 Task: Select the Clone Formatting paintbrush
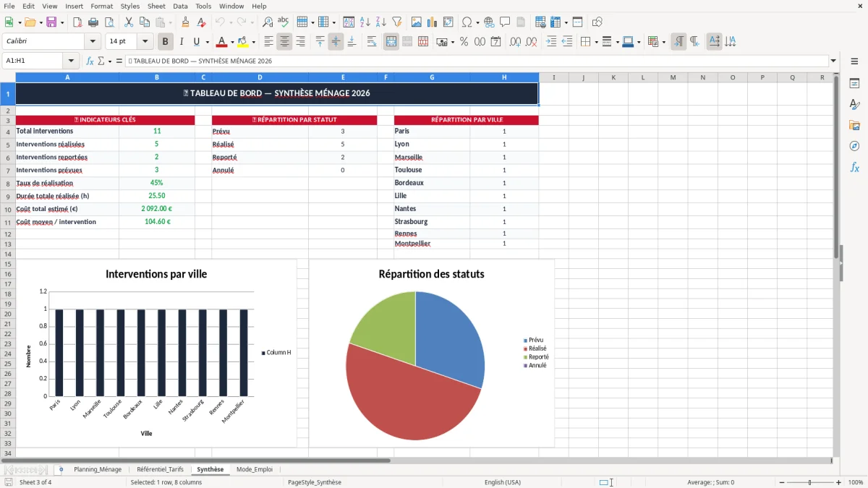click(186, 22)
